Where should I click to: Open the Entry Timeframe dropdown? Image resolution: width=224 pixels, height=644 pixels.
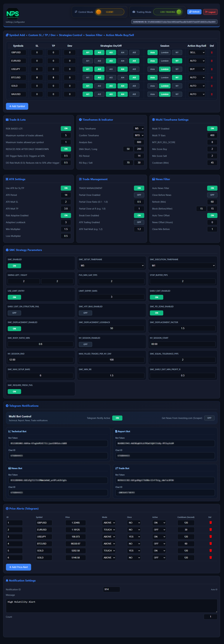[139, 128]
